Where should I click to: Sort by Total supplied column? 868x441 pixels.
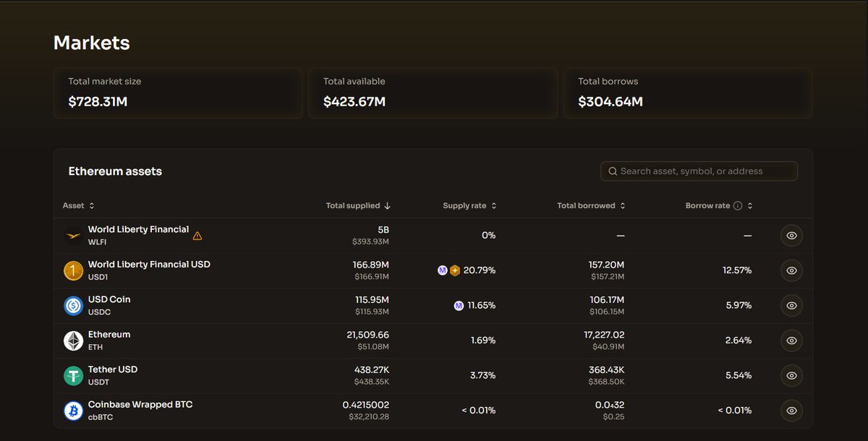tap(358, 206)
